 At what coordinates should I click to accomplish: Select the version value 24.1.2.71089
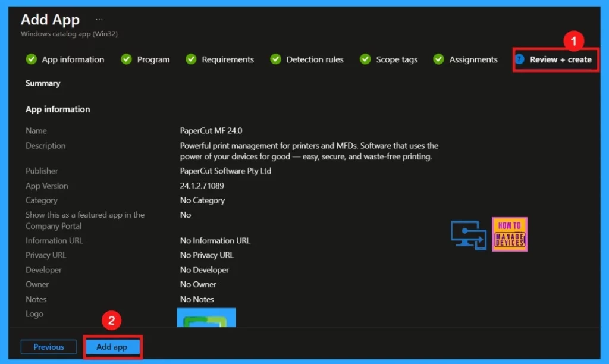tap(202, 186)
